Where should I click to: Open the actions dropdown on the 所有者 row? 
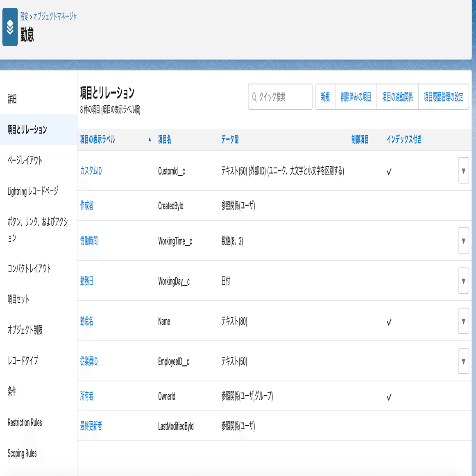click(463, 397)
